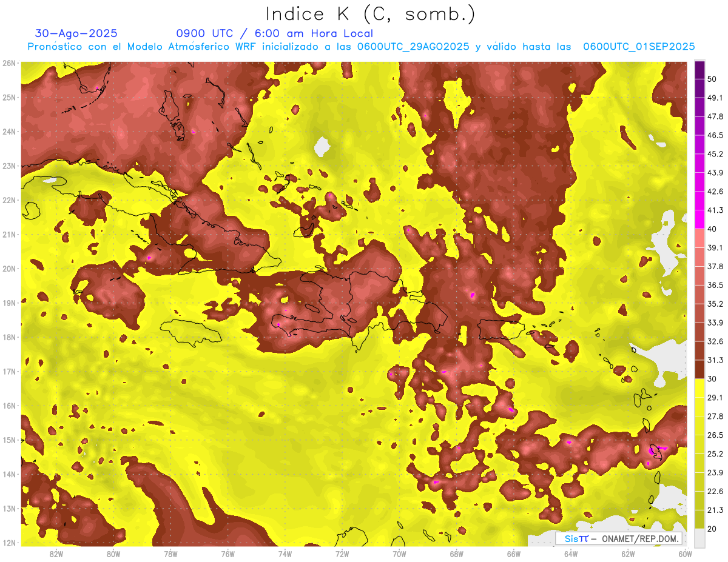Click the olive color bar segment between 20 and 21.3
The height and width of the screenshot is (562, 728).
coord(699,519)
